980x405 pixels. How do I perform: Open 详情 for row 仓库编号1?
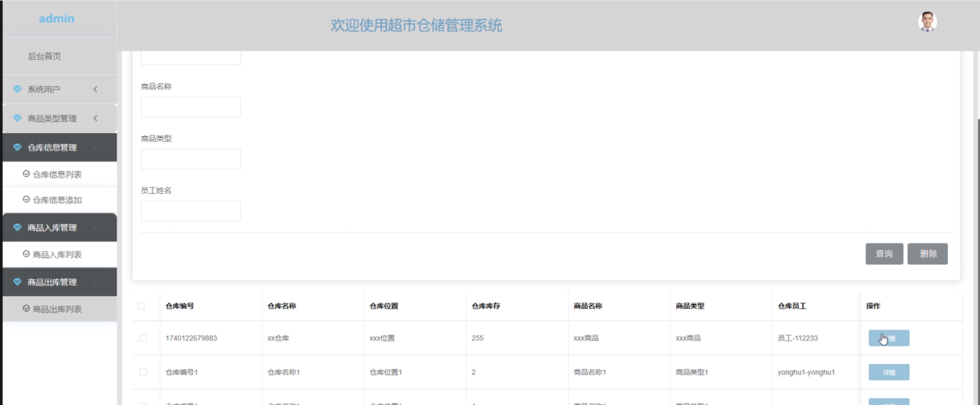pyautogui.click(x=889, y=372)
